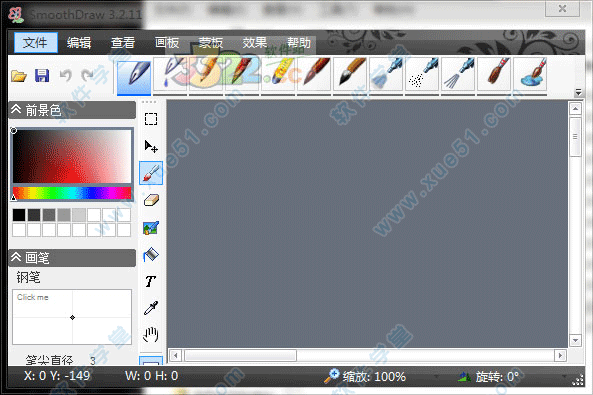Image resolution: width=593 pixels, height=395 pixels.
Task: Select the brown marker brush preset
Action: (314, 75)
